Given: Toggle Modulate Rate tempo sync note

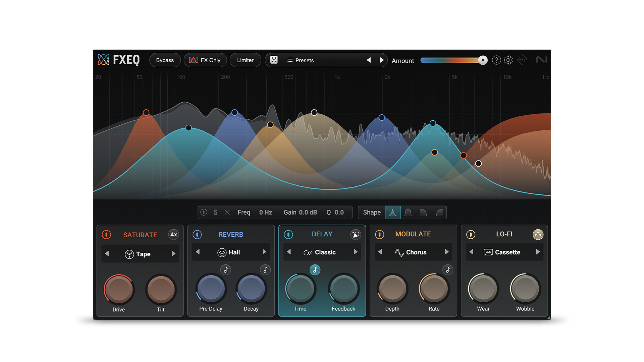Looking at the screenshot, I should 447,269.
